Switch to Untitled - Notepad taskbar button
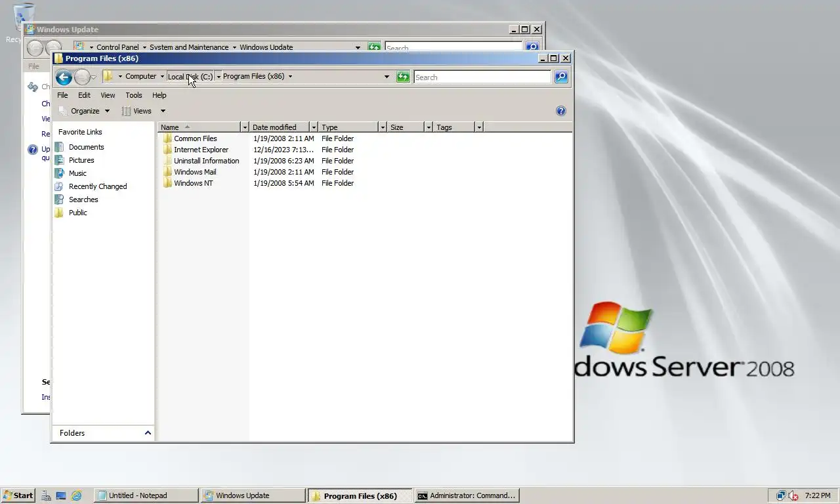This screenshot has height=504, width=840. pos(146,495)
